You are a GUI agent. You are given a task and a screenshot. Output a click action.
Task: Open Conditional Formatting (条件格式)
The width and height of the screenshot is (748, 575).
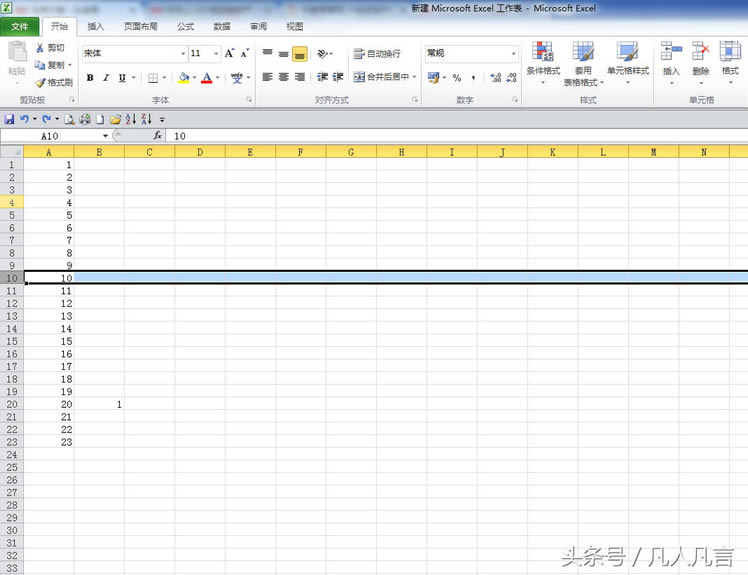543,60
